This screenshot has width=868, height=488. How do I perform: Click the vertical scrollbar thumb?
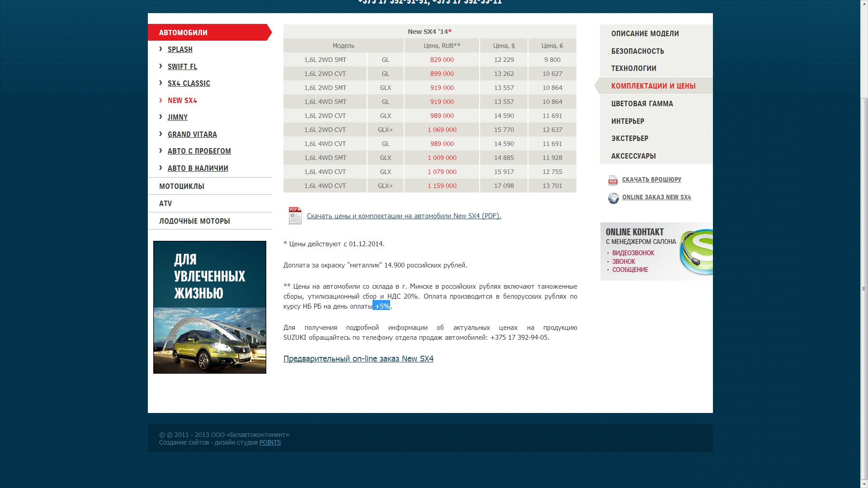click(864, 289)
